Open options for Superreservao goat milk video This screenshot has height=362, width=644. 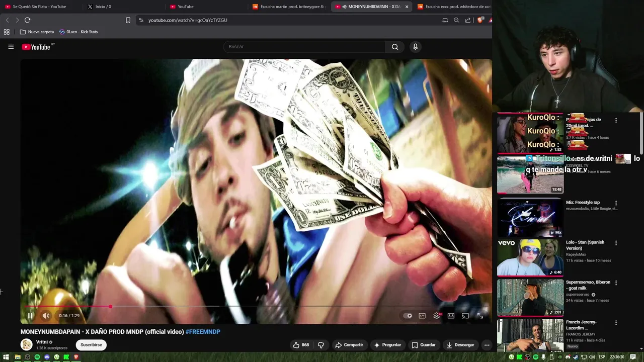(616, 283)
